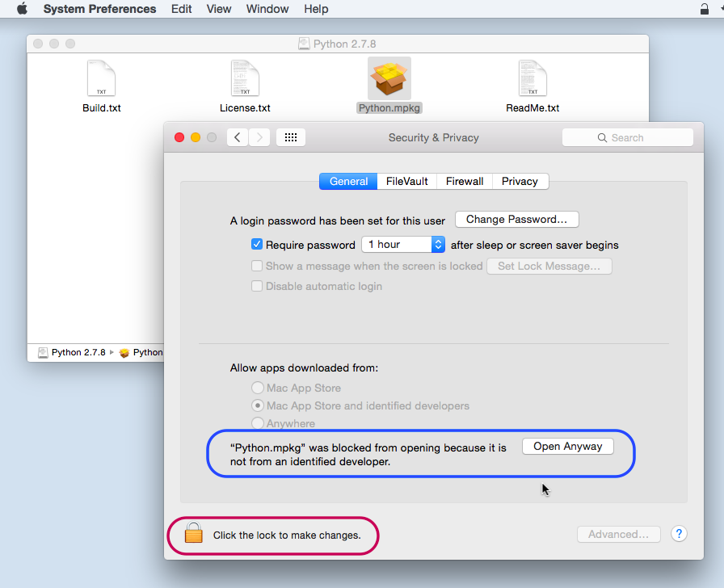
Task: Click the Search field in Security & Privacy
Action: [628, 137]
